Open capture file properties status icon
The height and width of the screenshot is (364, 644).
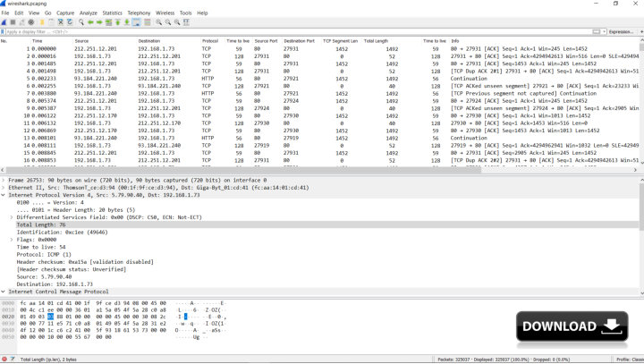click(13, 359)
